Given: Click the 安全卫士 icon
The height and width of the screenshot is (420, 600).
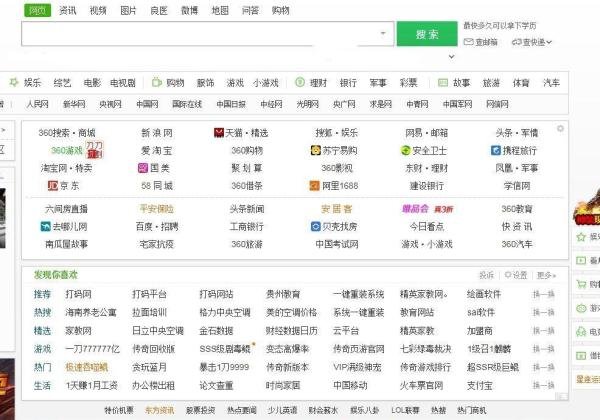Looking at the screenshot, I should [405, 150].
